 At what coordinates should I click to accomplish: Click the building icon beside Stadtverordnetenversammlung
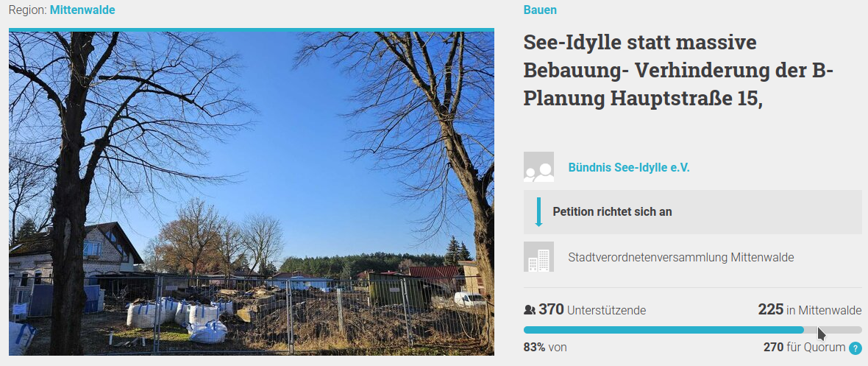(538, 257)
